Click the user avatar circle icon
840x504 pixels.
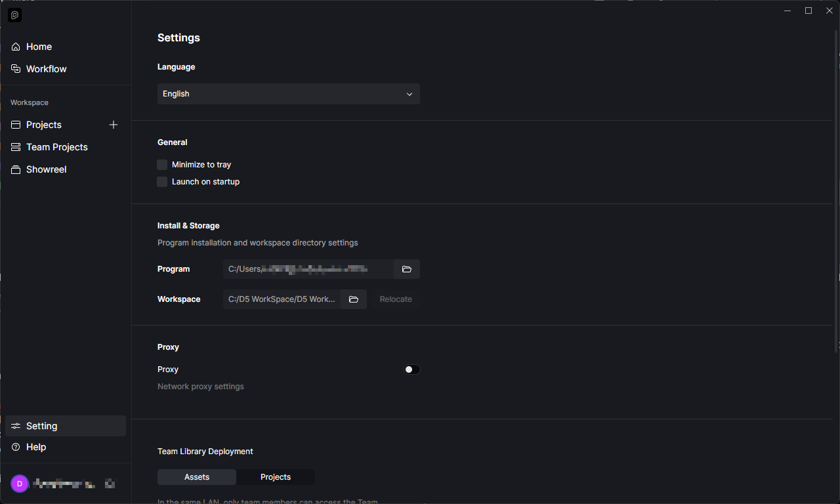point(20,484)
